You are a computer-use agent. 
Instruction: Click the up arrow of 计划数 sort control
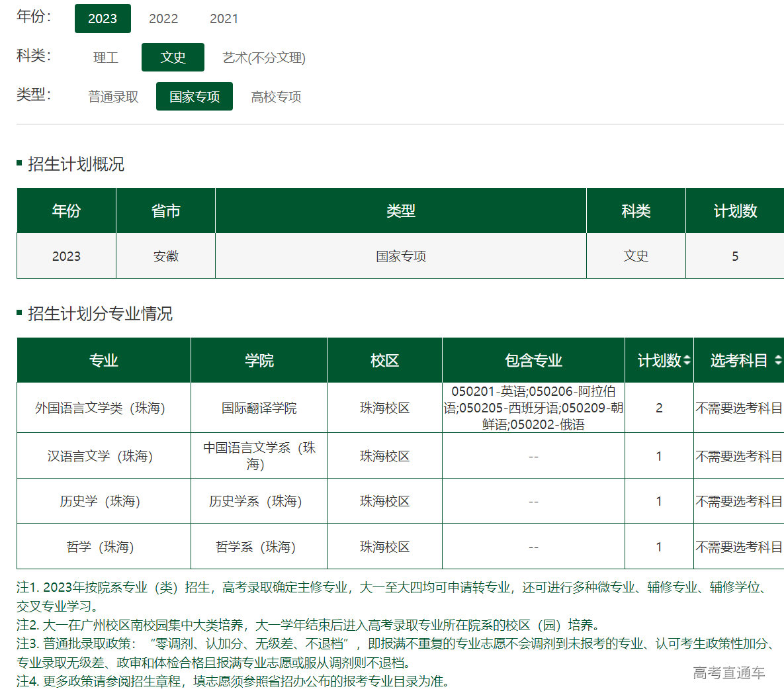click(x=687, y=356)
